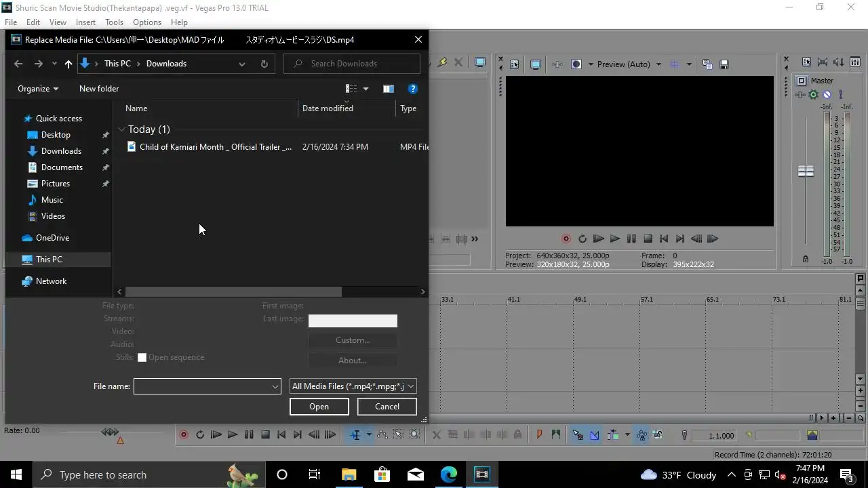
Task: Insert a marker from the timeline toolbar
Action: [x=540, y=435]
